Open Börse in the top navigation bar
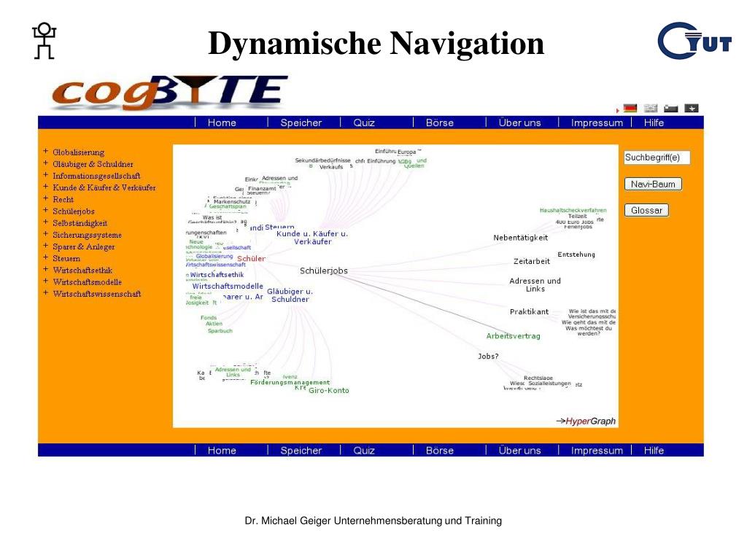This screenshot has height=560, width=747. click(440, 122)
